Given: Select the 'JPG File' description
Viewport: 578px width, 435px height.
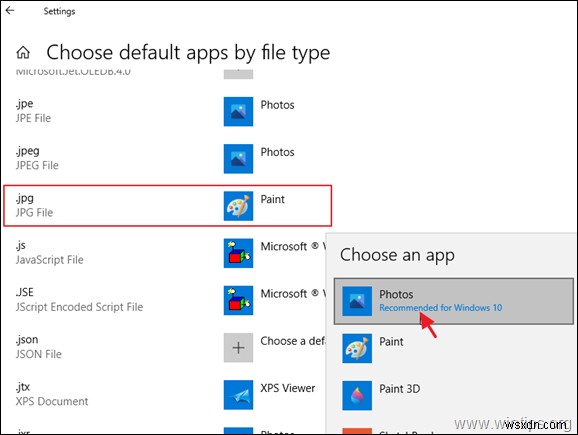Looking at the screenshot, I should [34, 213].
